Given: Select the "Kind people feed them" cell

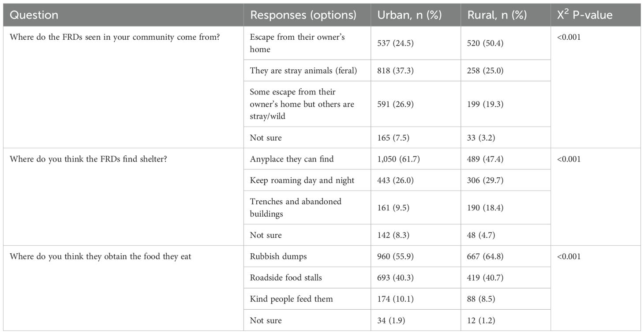Looking at the screenshot, I should tap(291, 299).
